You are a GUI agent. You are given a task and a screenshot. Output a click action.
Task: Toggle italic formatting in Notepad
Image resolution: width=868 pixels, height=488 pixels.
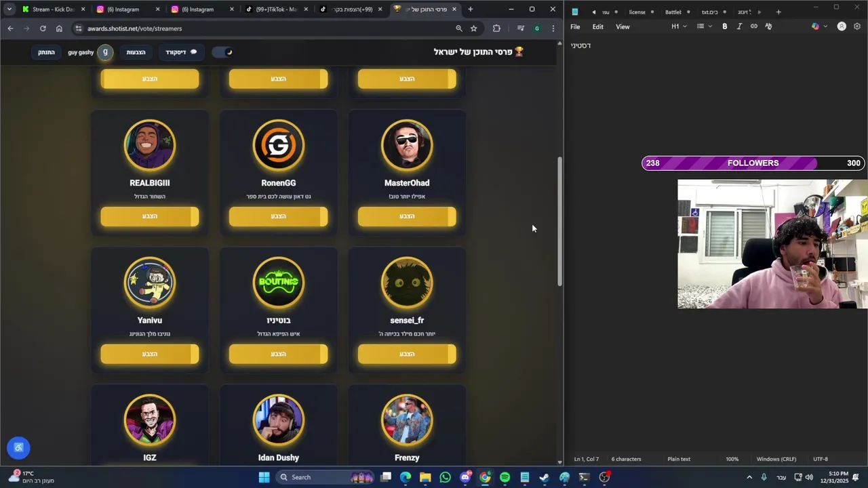tap(739, 26)
